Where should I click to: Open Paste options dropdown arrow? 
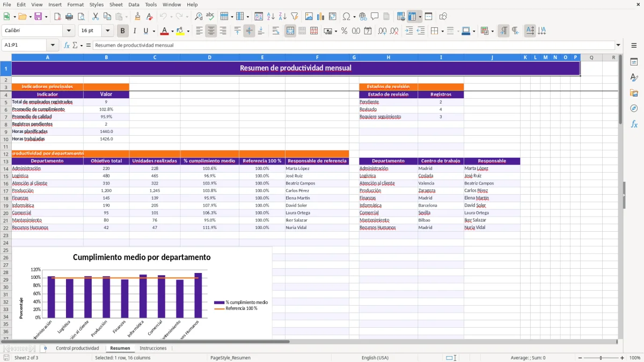(126, 17)
